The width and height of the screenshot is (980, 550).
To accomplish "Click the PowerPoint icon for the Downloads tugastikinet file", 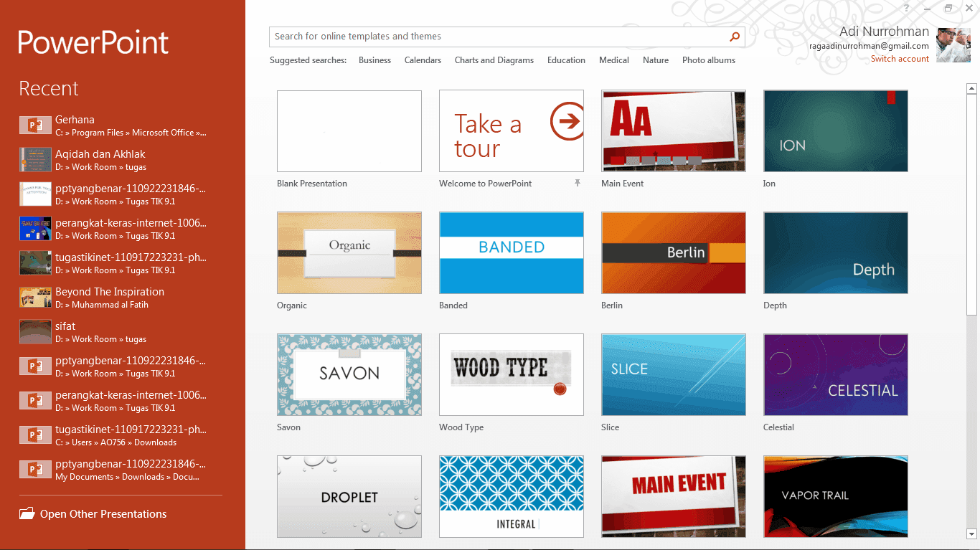I will (x=35, y=435).
